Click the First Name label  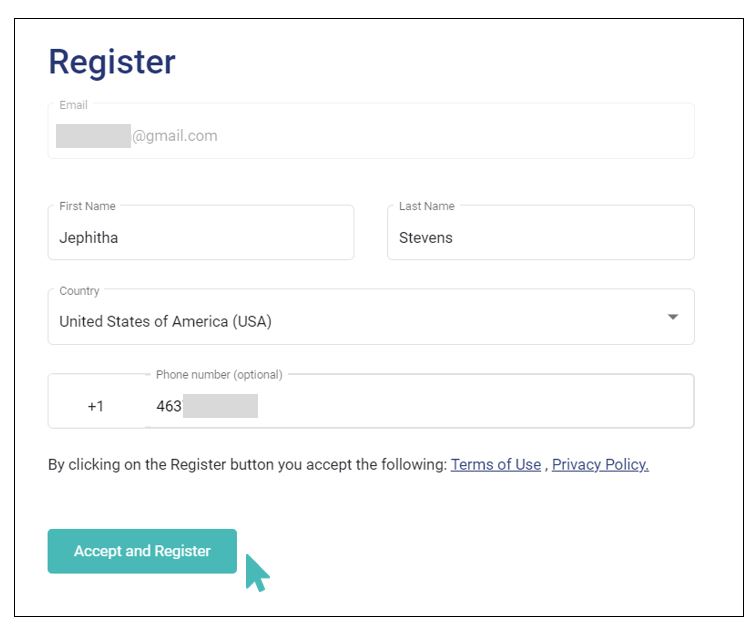pos(87,206)
